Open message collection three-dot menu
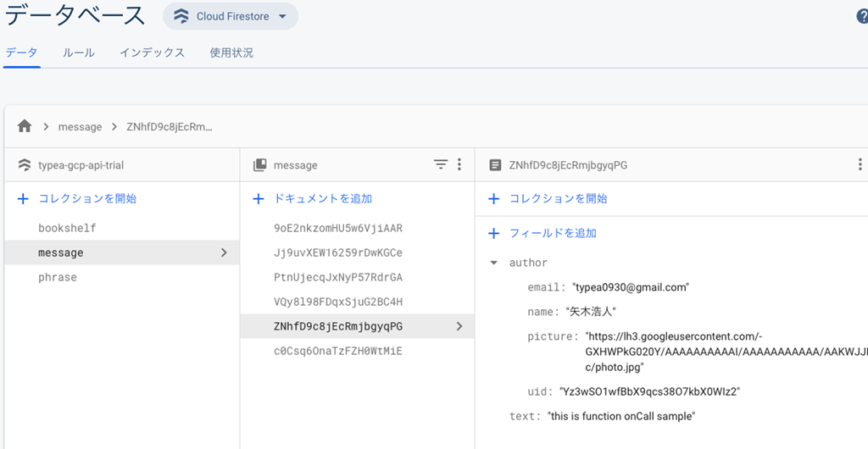The image size is (868, 449). pos(459,164)
